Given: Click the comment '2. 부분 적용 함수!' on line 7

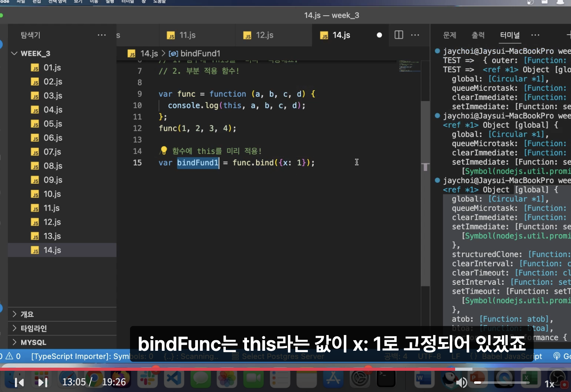Looking at the screenshot, I should [199, 71].
